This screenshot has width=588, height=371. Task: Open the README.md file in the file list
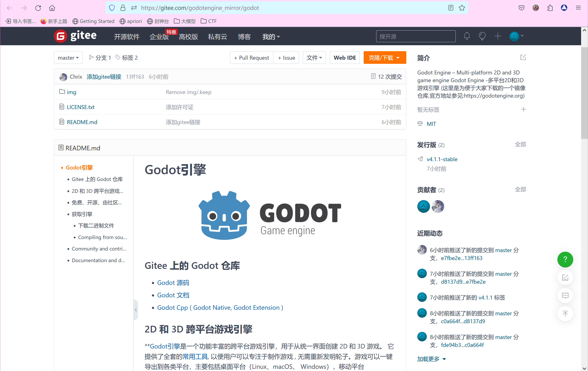(82, 122)
